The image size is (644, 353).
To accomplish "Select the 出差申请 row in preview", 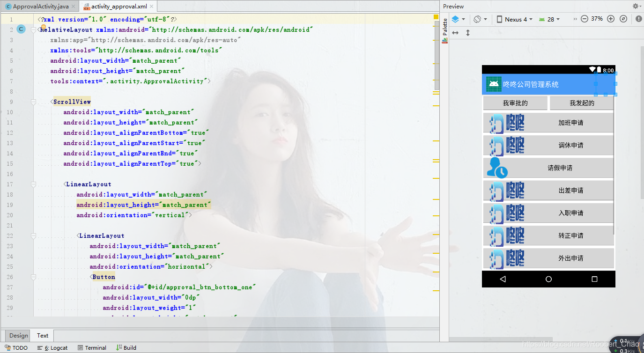I will point(548,190).
